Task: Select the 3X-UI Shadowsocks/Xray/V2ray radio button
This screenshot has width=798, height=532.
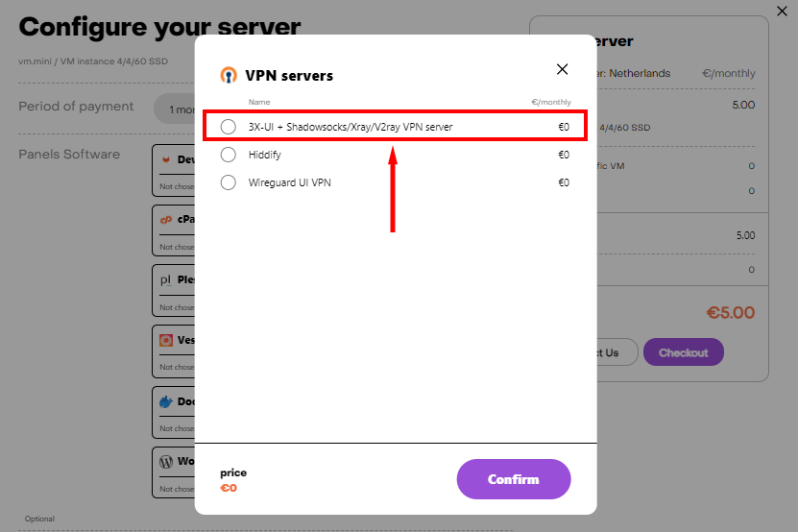Action: pyautogui.click(x=228, y=127)
